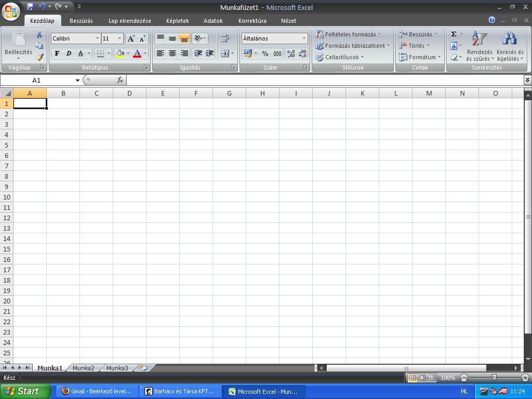Screen dimensions: 532x399
Task: Open Cellastílusok gallery
Action: click(340, 57)
